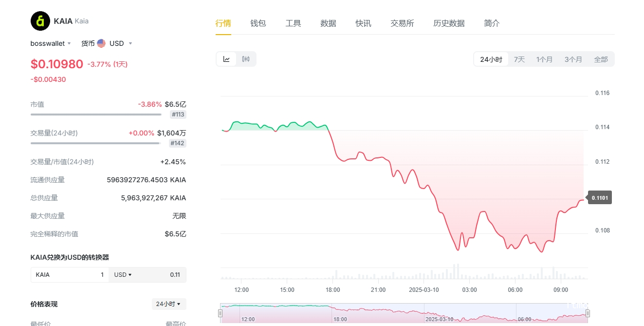Click the #142 volume rank badge
Screen dimensions: 644x326
pyautogui.click(x=178, y=143)
